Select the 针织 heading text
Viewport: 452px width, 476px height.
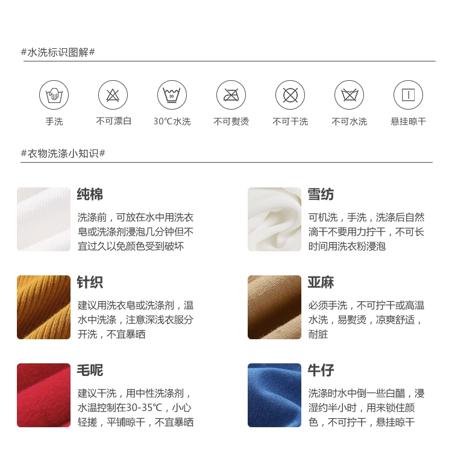click(90, 283)
